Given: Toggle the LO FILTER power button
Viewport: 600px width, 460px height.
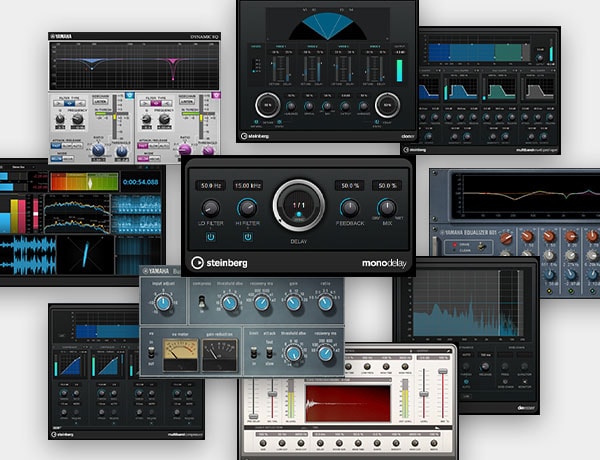Looking at the screenshot, I should [210, 237].
